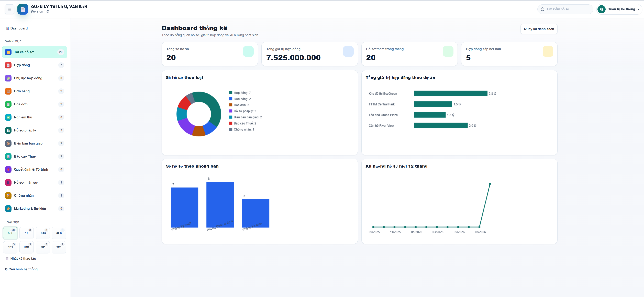Click the Tất cả hồ sơ folder icon
The image size is (644, 297).
pos(8,52)
